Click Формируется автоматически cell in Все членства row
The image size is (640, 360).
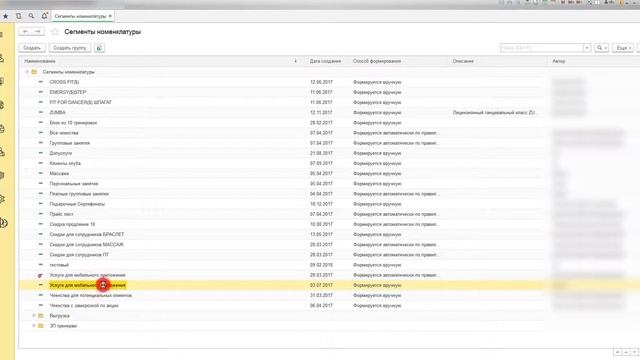pos(396,133)
